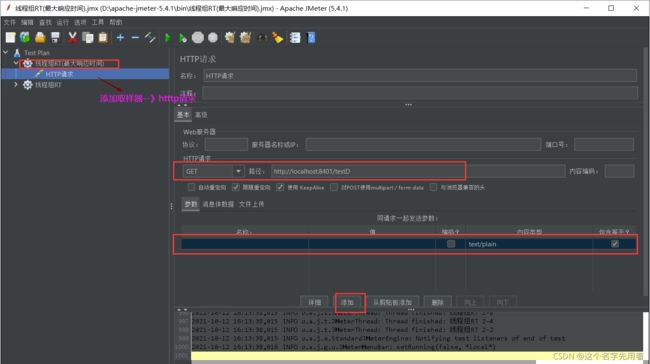650x364 pixels.
Task: Open the 工具 menu
Action: pyautogui.click(x=98, y=22)
